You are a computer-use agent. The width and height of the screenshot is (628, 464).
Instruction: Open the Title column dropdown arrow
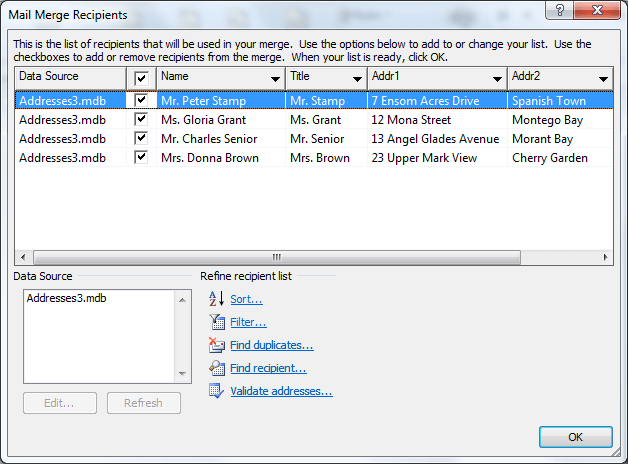pyautogui.click(x=357, y=79)
